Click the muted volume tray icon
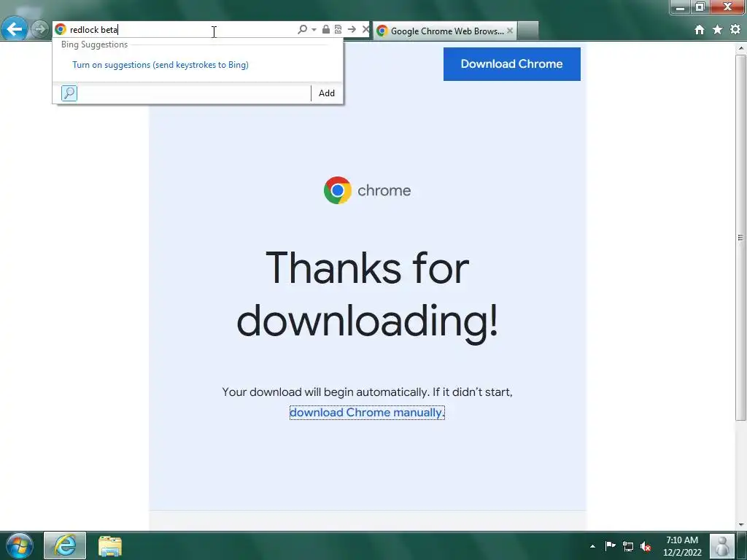The image size is (747, 560). pyautogui.click(x=646, y=546)
